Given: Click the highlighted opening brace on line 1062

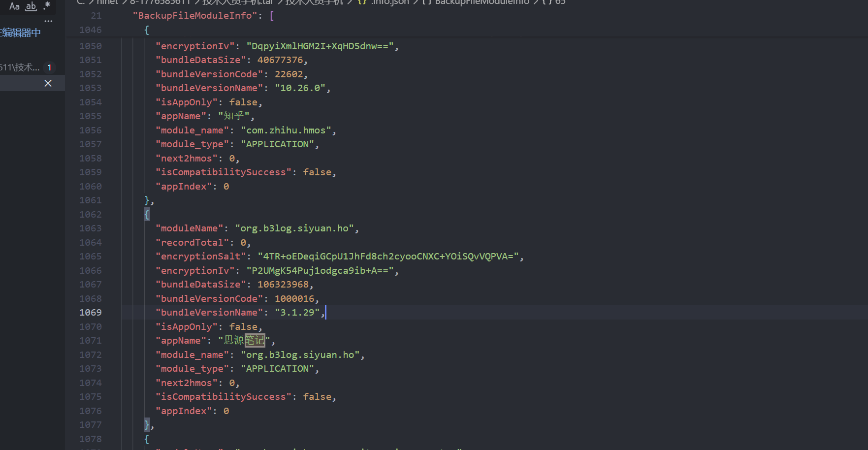Looking at the screenshot, I should [147, 214].
